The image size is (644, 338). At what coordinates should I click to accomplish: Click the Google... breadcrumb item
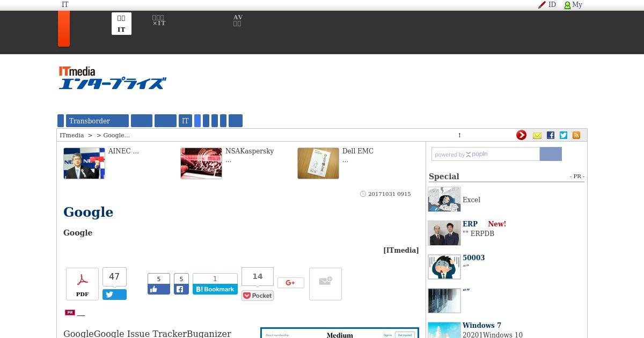point(116,135)
